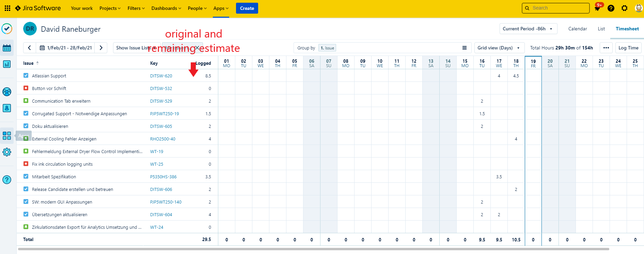
Task: Click the task checkbox icon for Atlassian Support
Action: click(x=26, y=76)
